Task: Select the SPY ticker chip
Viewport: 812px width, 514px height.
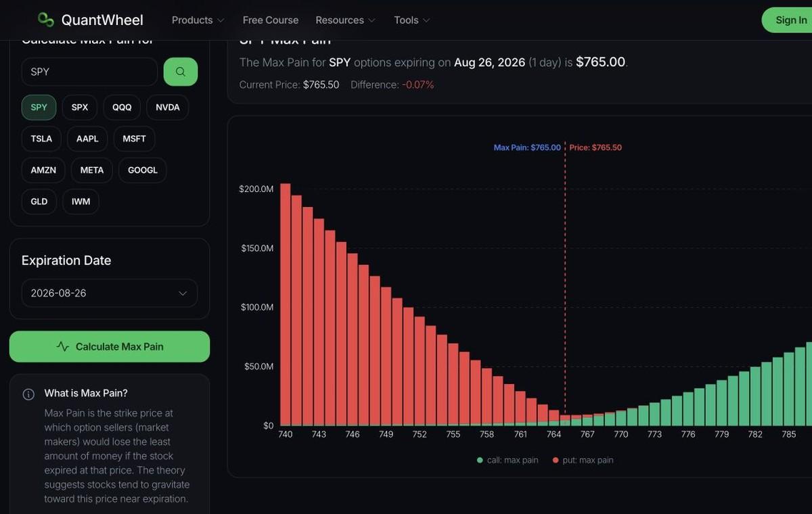Action: pyautogui.click(x=39, y=108)
